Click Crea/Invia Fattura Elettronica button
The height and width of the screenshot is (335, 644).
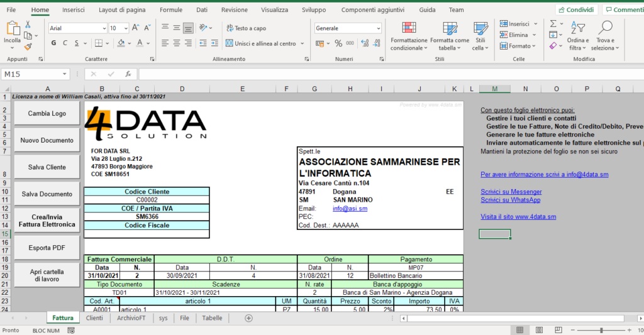coord(47,221)
